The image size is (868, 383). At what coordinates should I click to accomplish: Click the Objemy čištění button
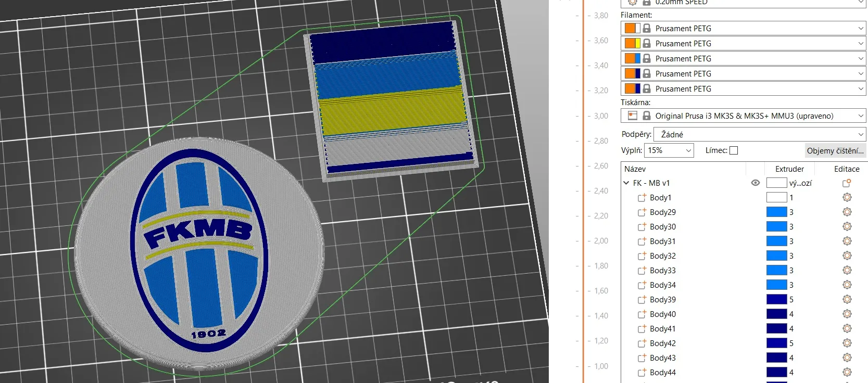click(835, 151)
